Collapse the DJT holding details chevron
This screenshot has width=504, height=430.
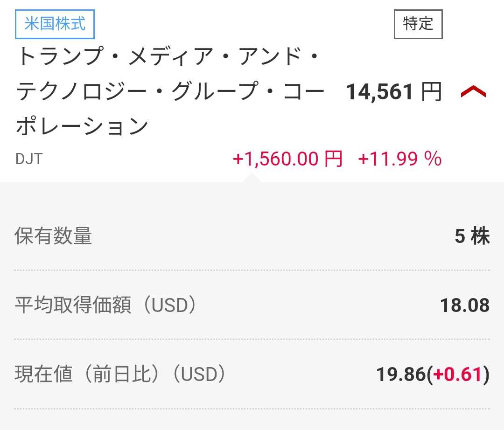tap(473, 92)
